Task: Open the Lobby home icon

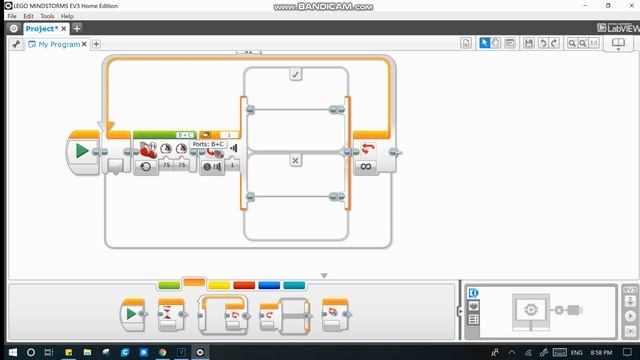Action: tap(13, 29)
